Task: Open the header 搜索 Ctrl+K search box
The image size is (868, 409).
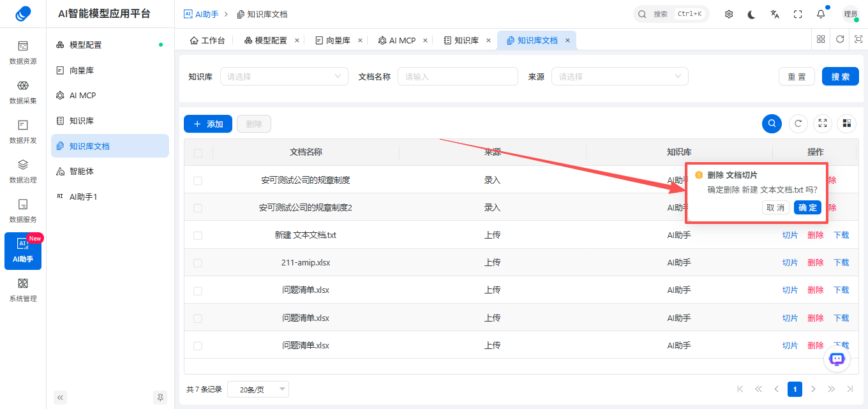Action: (x=671, y=14)
